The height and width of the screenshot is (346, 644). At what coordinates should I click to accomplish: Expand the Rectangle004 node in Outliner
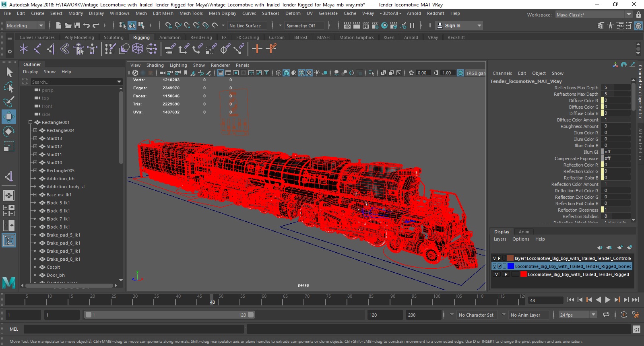click(x=35, y=130)
